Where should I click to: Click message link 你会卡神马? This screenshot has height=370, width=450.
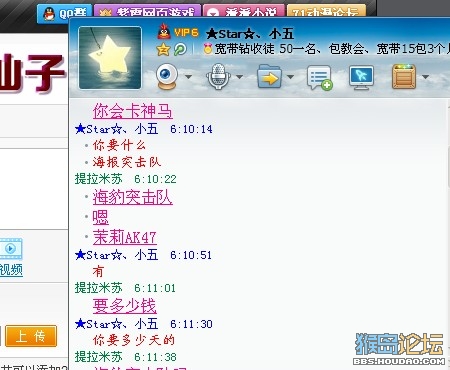pyautogui.click(x=133, y=111)
